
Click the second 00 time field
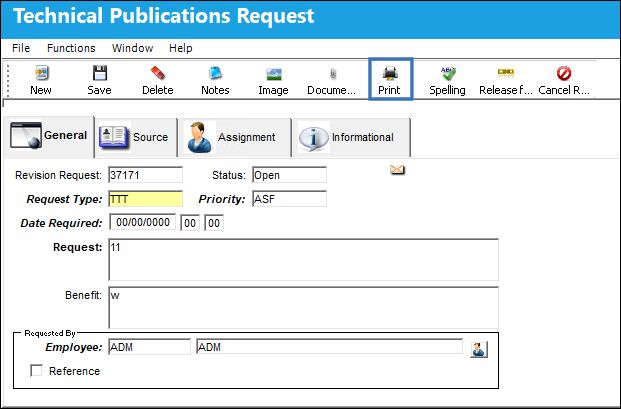coord(214,223)
